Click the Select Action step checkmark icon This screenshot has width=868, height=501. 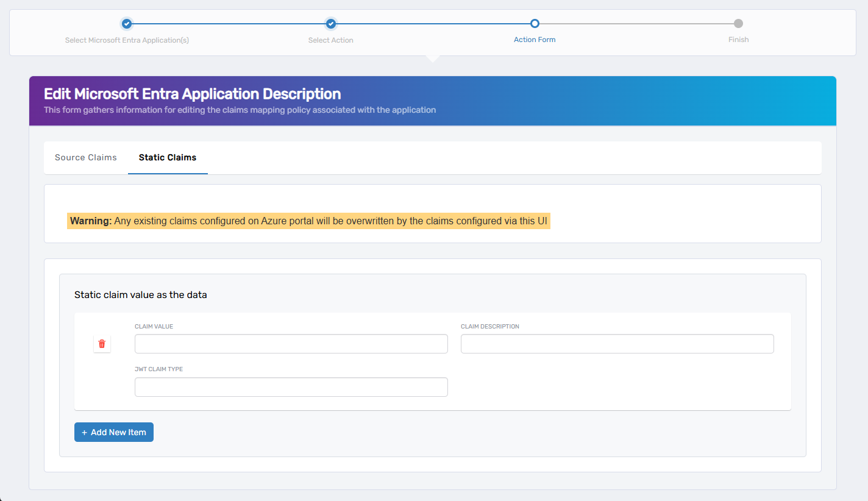[330, 24]
